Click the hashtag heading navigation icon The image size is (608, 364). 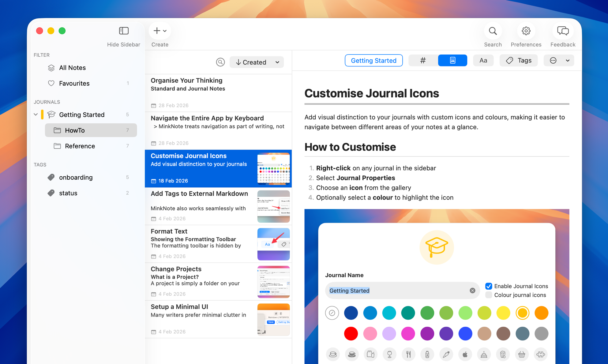[x=422, y=60]
